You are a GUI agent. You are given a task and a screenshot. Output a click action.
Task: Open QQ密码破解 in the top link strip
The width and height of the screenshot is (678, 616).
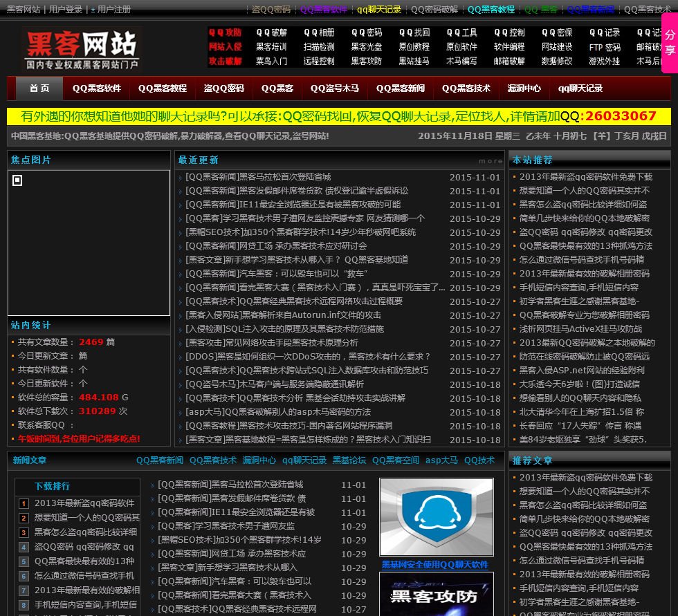tap(434, 10)
